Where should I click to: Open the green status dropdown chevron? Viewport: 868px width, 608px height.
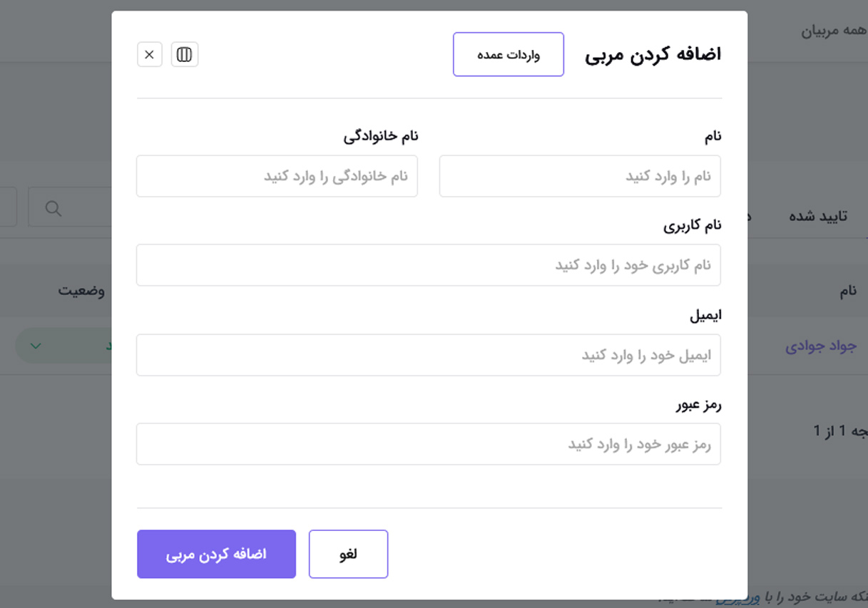(35, 346)
